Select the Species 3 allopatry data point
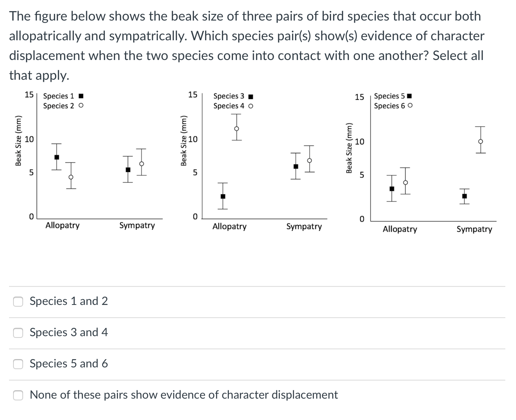The width and height of the screenshot is (516, 420). pos(223,196)
